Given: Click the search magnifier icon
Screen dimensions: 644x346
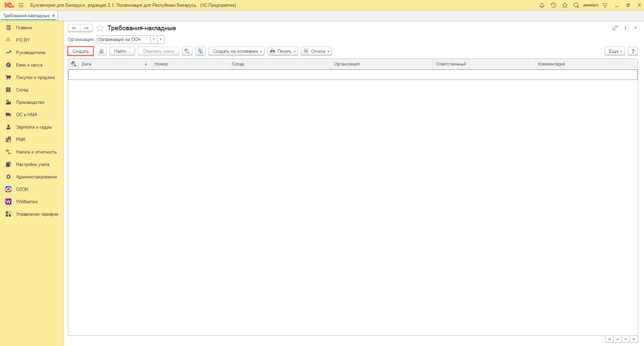Looking at the screenshot, I should pos(576,5).
